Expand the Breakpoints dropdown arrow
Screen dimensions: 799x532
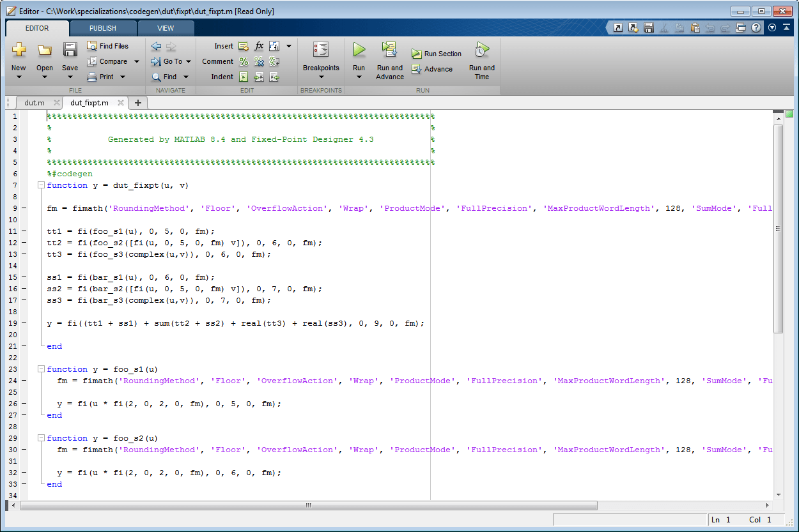(321, 77)
